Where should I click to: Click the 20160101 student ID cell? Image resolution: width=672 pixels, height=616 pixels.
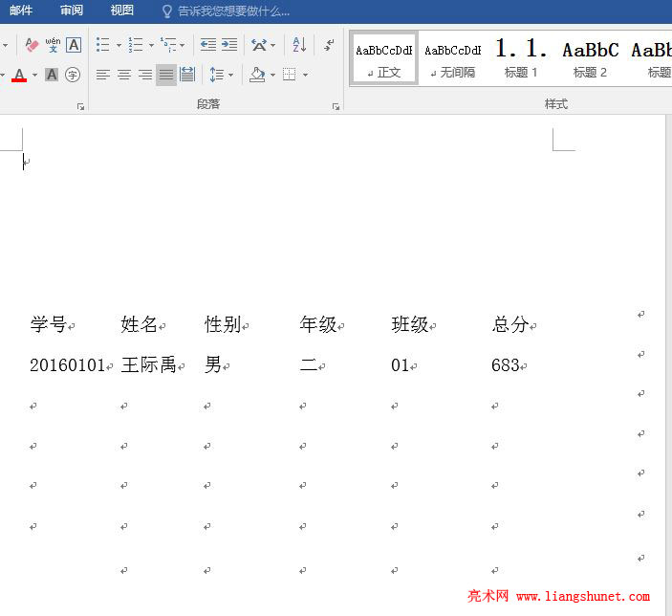pos(67,365)
